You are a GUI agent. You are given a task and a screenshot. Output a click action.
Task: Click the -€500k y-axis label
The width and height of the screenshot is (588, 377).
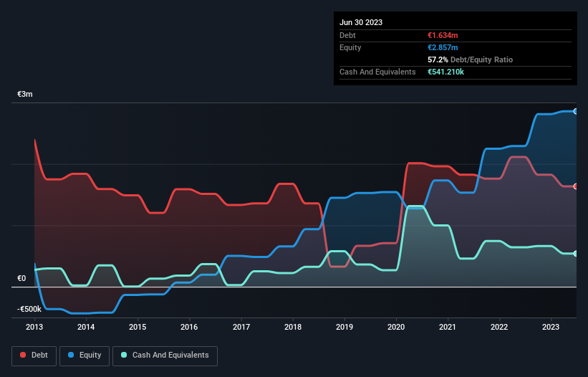click(x=29, y=309)
